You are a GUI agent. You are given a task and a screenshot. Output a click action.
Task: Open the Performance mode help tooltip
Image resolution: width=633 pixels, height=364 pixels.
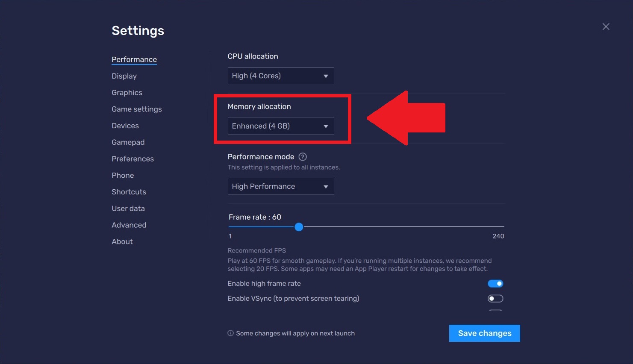(x=302, y=156)
